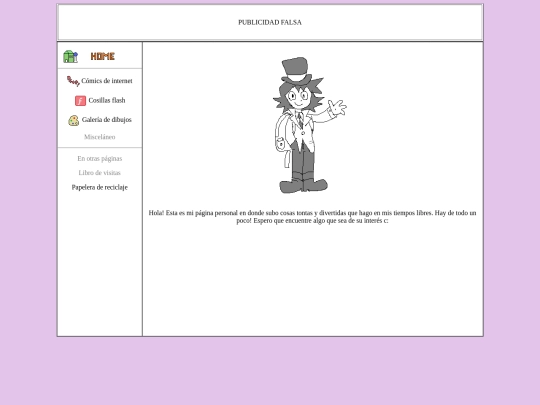
Task: Click the welcome paragraph starting with Hola!
Action: tap(312, 217)
